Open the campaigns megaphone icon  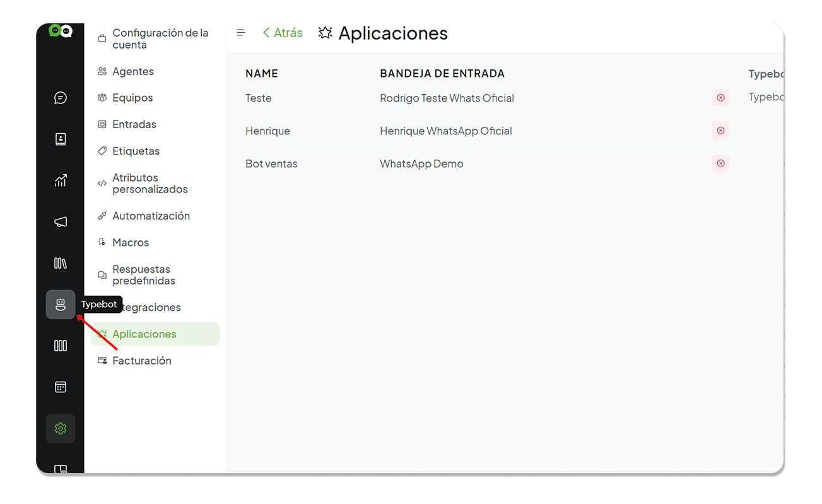pyautogui.click(x=60, y=221)
